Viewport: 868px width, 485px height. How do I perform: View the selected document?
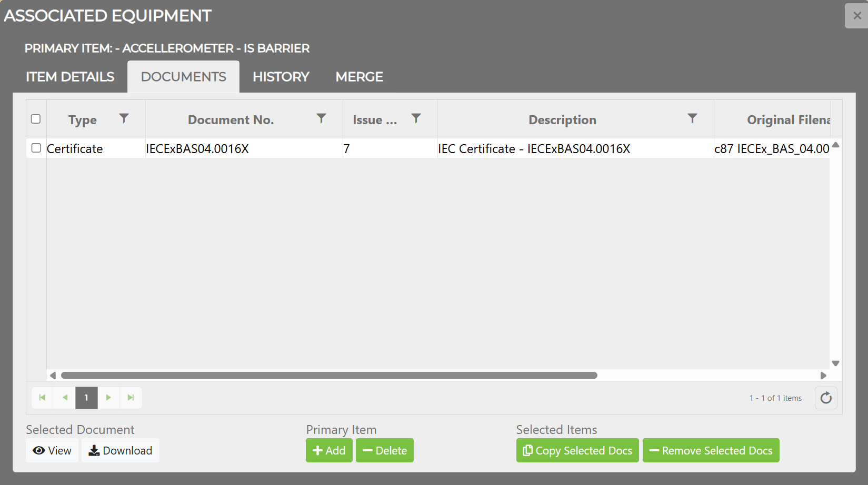[x=52, y=451]
